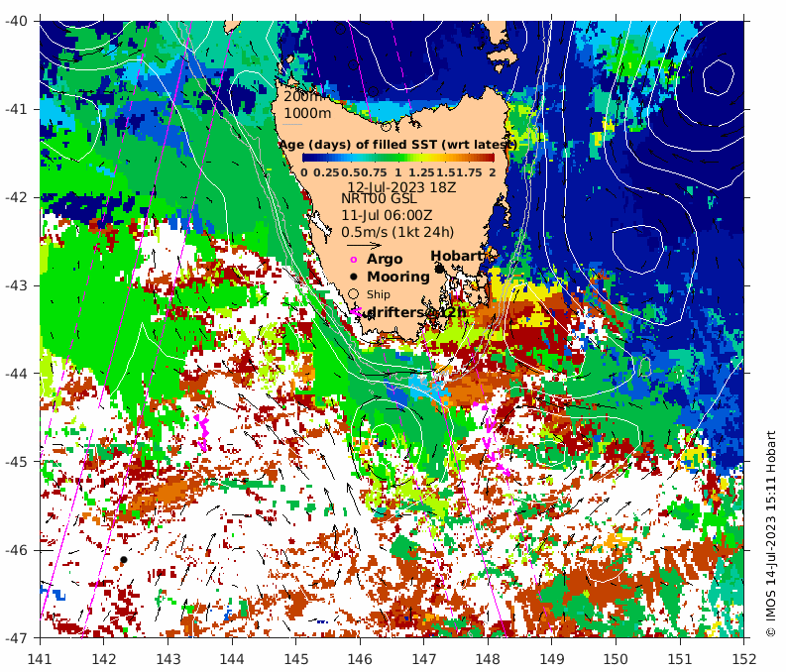Click the '11-Jul 06:00Z' text

(387, 215)
